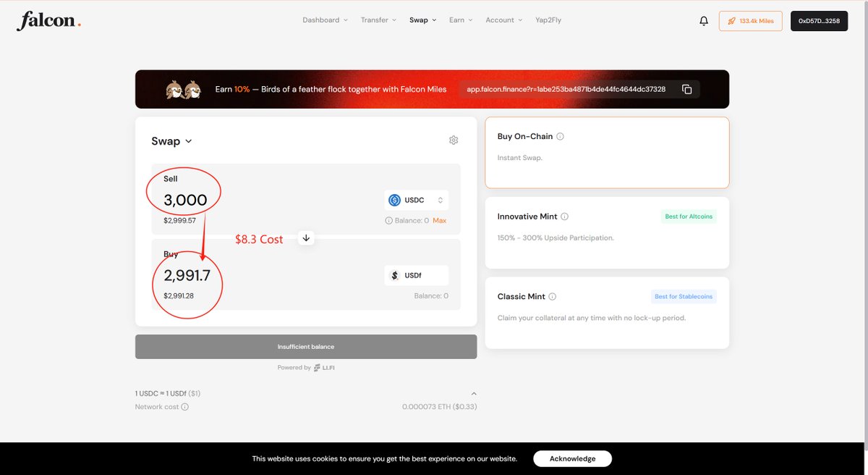868x475 pixels.
Task: Open the Swap navigation menu
Action: [422, 20]
